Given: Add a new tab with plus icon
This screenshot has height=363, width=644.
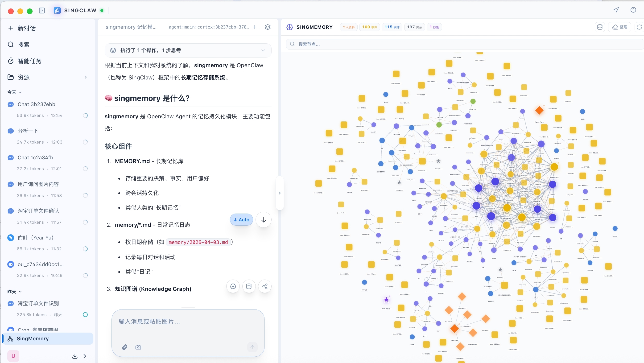Looking at the screenshot, I should pos(255,27).
